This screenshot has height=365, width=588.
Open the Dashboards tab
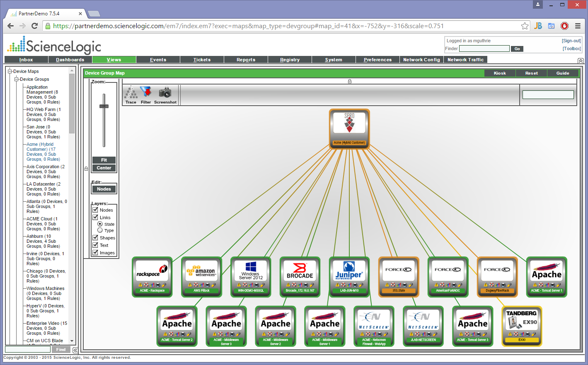click(70, 60)
